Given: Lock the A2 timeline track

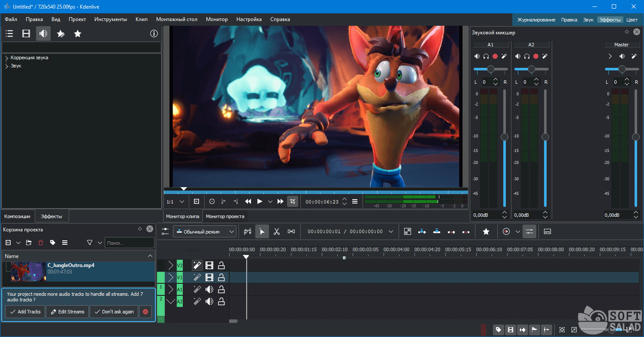Looking at the screenshot, I should point(221,301).
